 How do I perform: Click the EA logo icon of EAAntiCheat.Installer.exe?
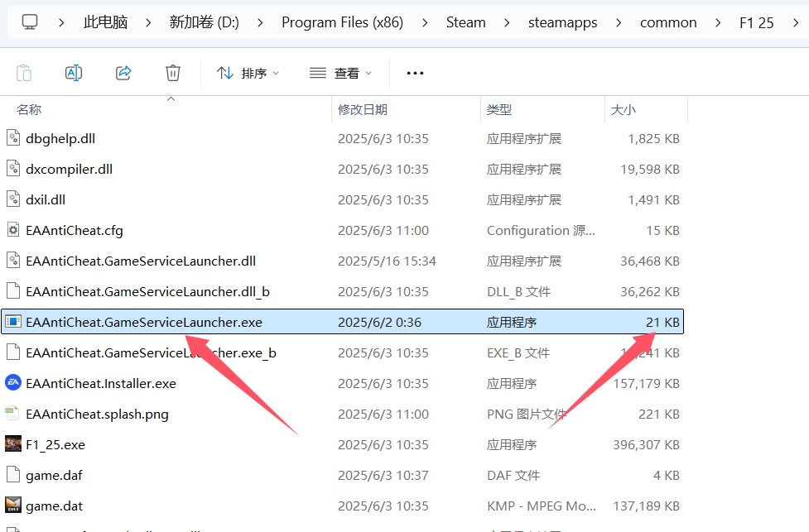point(12,383)
